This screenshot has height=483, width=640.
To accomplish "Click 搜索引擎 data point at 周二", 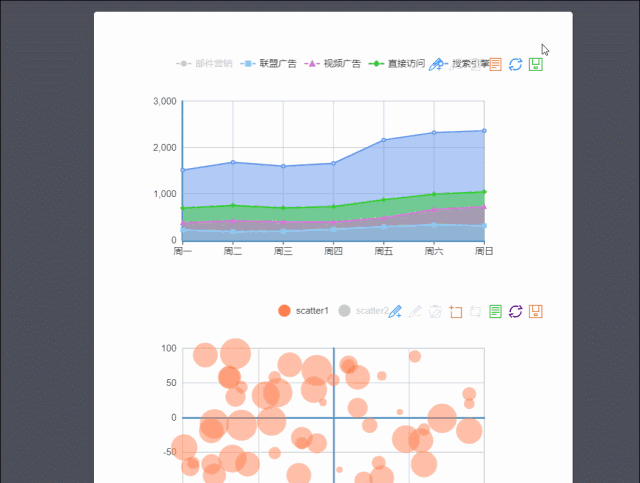I will (233, 162).
